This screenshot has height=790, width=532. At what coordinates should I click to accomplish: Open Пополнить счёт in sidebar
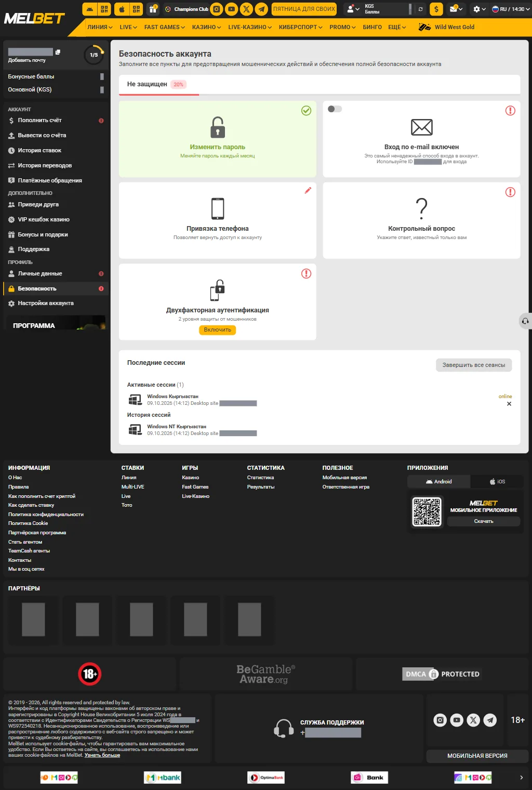pyautogui.click(x=56, y=120)
